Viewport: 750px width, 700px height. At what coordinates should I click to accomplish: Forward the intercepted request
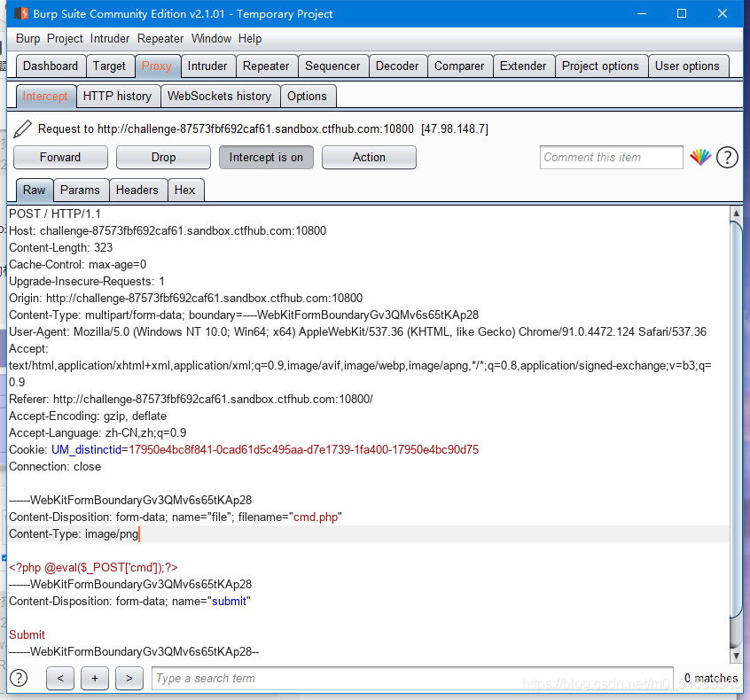(x=60, y=158)
